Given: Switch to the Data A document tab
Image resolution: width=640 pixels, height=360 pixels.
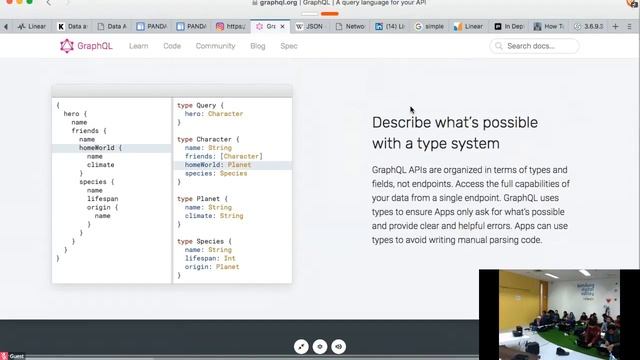Looking at the screenshot, I should pos(113,27).
